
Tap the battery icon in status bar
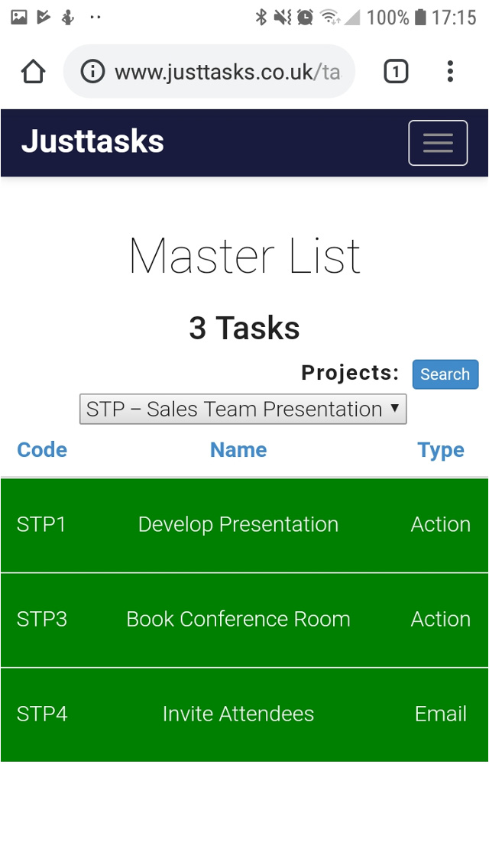[419, 17]
